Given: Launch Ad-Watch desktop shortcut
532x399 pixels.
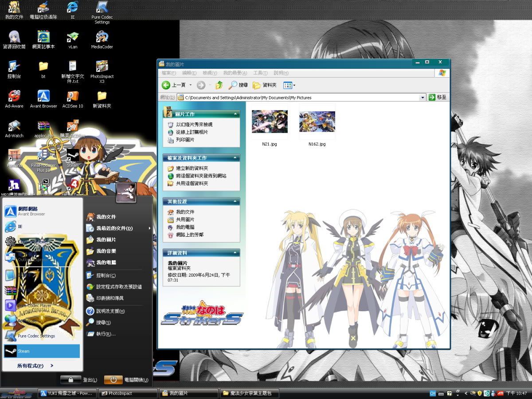Looking at the screenshot, I should [14, 129].
